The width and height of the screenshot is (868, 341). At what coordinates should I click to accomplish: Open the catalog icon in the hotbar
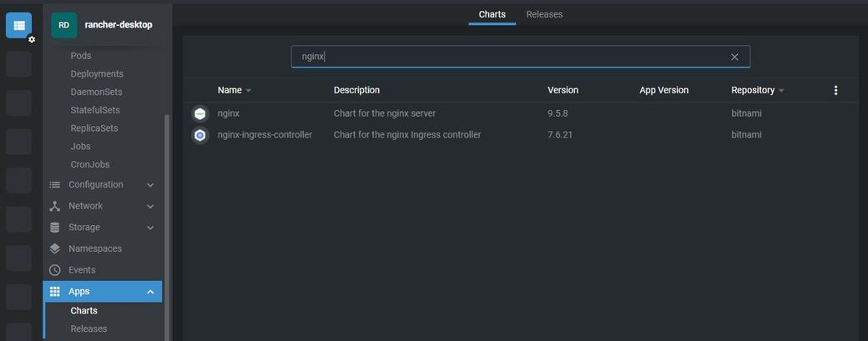[x=19, y=25]
